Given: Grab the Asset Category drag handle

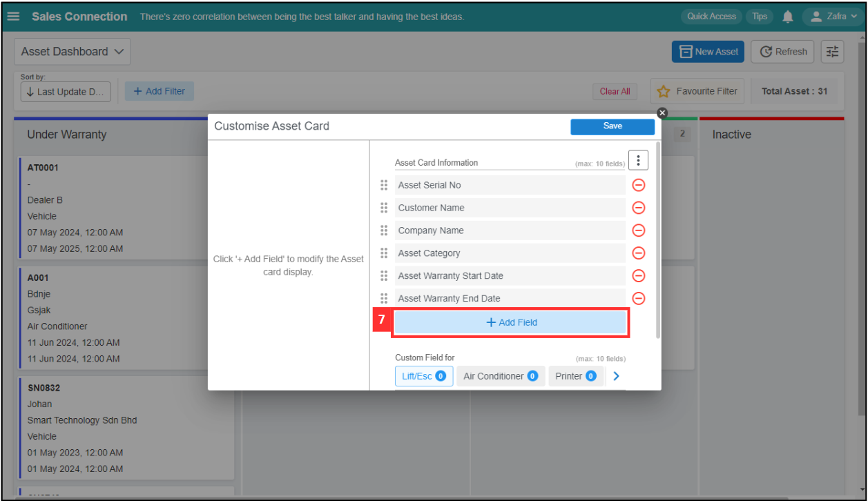Looking at the screenshot, I should coord(384,253).
